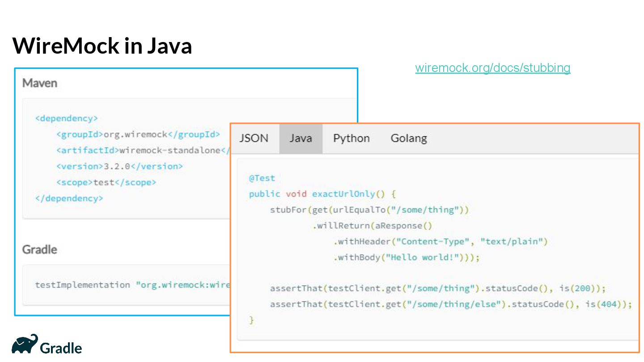Click the 'WireMock in Java' slide title
This screenshot has height=362, width=644.
tap(102, 46)
